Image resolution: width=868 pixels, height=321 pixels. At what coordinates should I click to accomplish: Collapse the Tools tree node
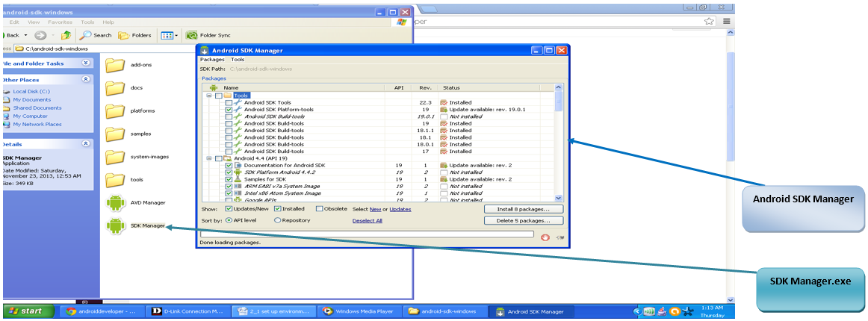(x=209, y=96)
